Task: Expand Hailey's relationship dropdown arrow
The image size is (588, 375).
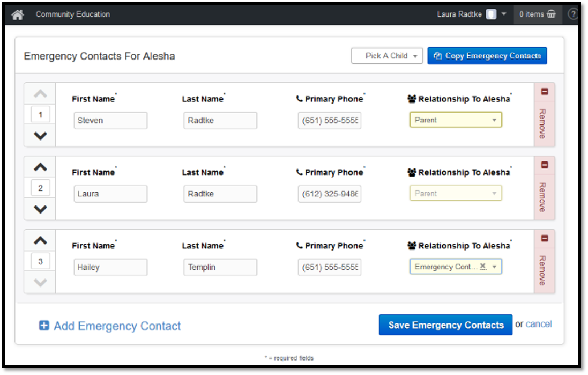Action: pos(494,267)
